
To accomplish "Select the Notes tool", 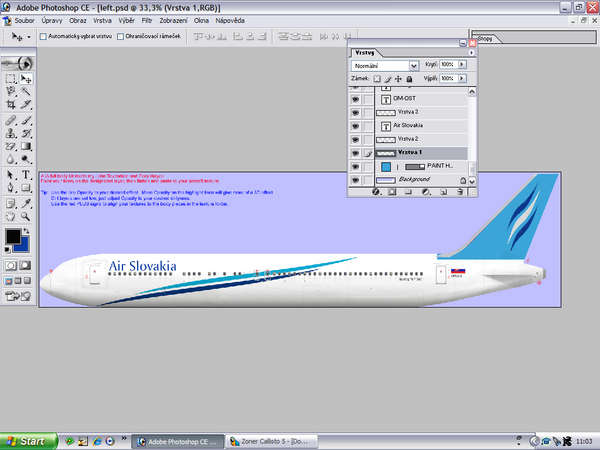I will [11, 203].
